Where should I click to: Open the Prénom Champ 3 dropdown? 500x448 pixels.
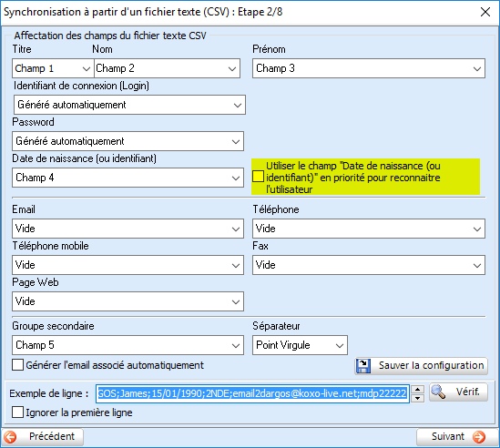tap(369, 68)
